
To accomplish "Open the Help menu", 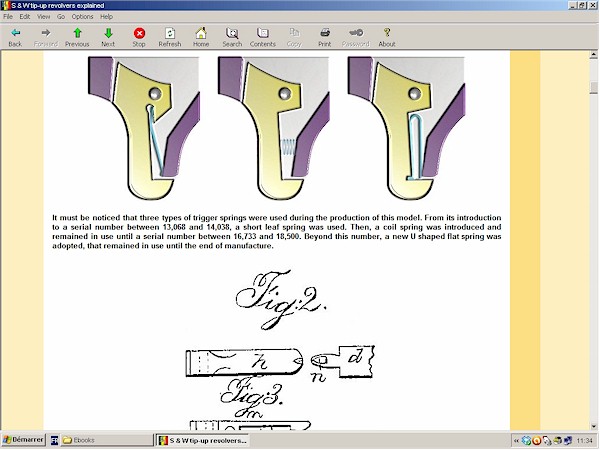I will point(106,16).
